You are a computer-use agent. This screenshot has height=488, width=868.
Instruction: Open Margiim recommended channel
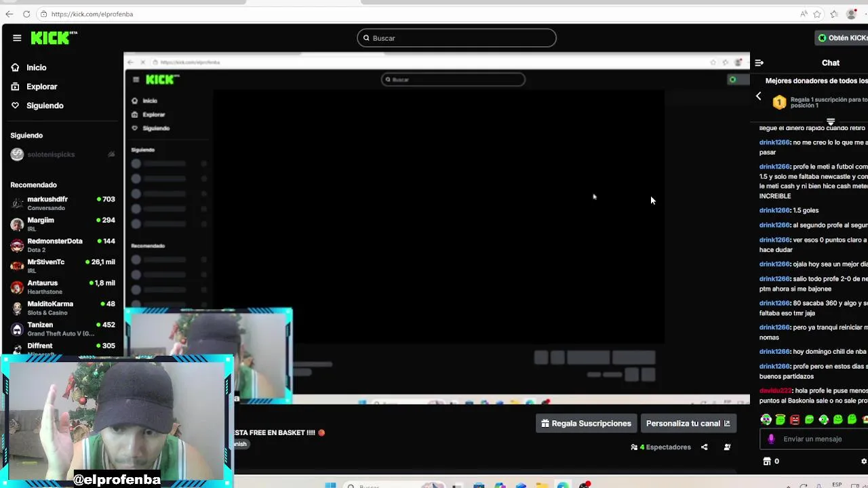coord(62,224)
